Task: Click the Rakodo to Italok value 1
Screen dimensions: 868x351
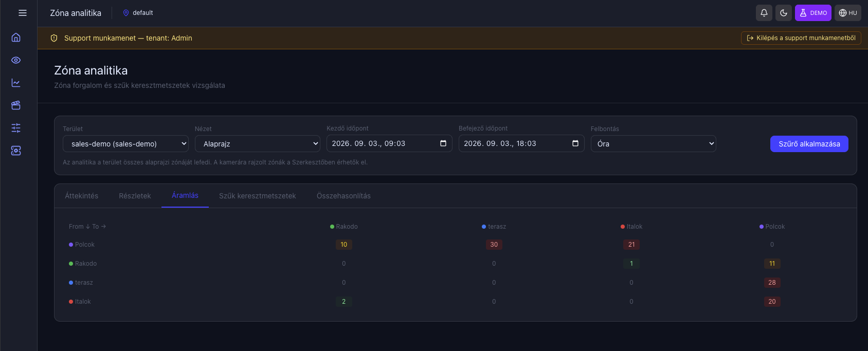Action: tap(631, 264)
